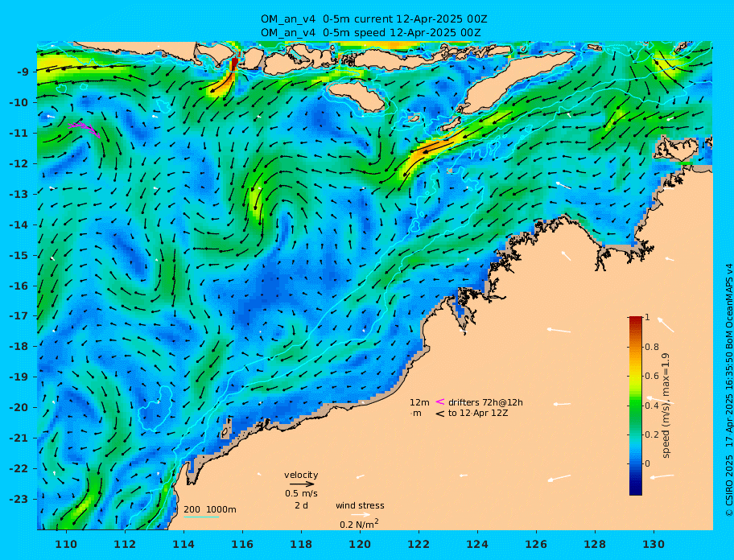Click the "velocity" legend label
Screen dimensions: 734x560
point(301,475)
